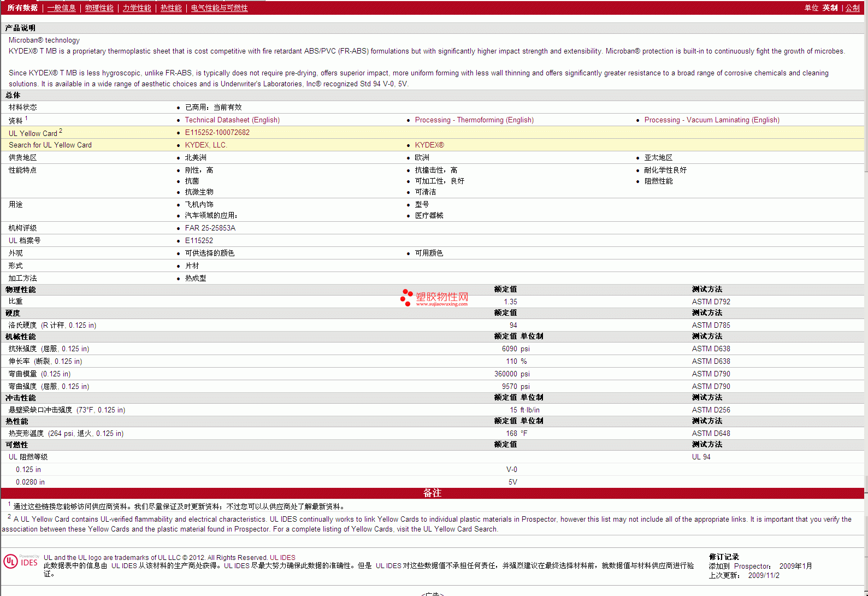The image size is (868, 596).
Task: Go to the 热性能 tab
Action: (171, 8)
